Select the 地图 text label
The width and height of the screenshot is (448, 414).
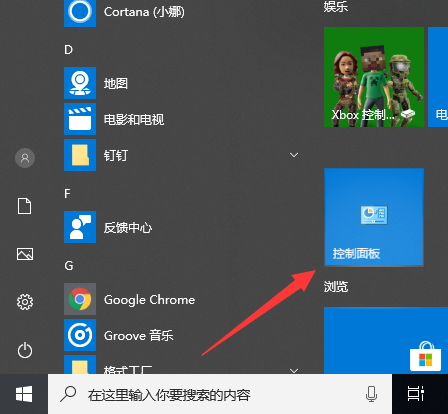pos(116,83)
